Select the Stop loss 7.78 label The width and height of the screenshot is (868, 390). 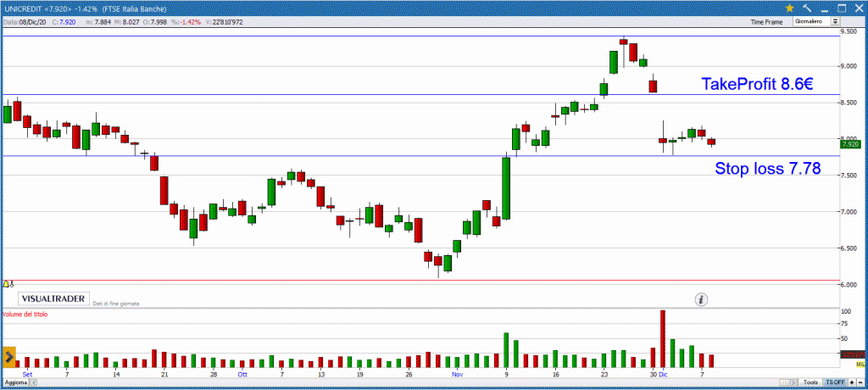(768, 169)
